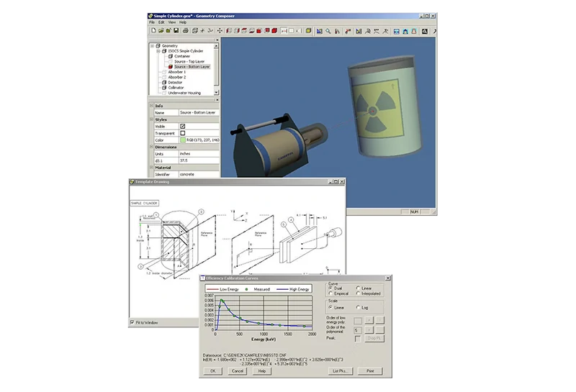Click the d3.1 value 37.5
Image resolution: width=576 pixels, height=392 pixels.
[199, 161]
